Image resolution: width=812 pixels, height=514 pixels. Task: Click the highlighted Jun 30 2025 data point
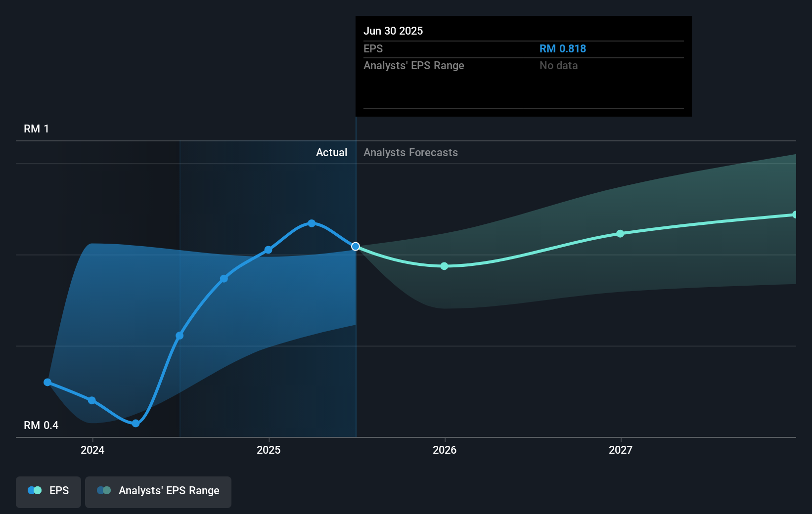tap(356, 246)
